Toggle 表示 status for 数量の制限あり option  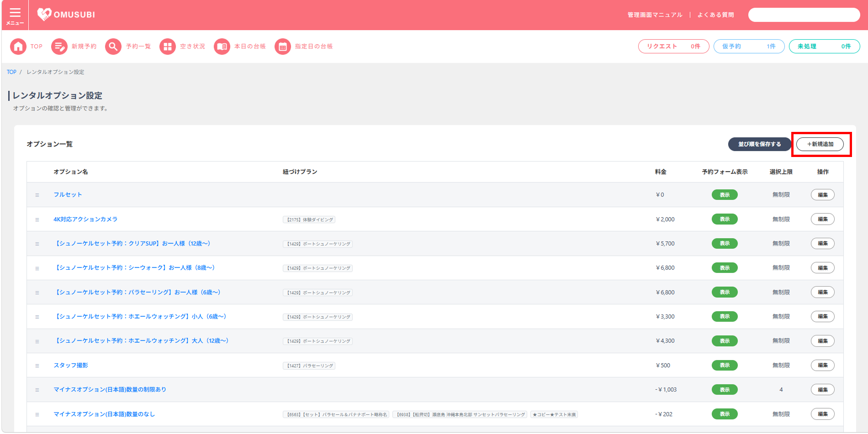(725, 390)
